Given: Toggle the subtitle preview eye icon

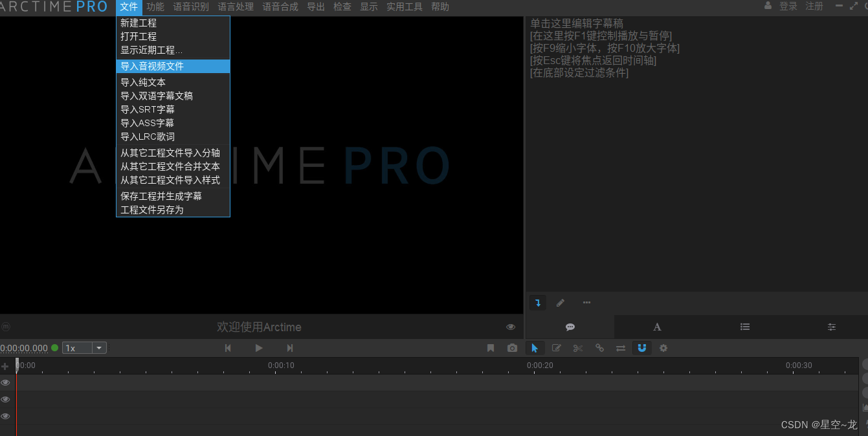Looking at the screenshot, I should (511, 327).
